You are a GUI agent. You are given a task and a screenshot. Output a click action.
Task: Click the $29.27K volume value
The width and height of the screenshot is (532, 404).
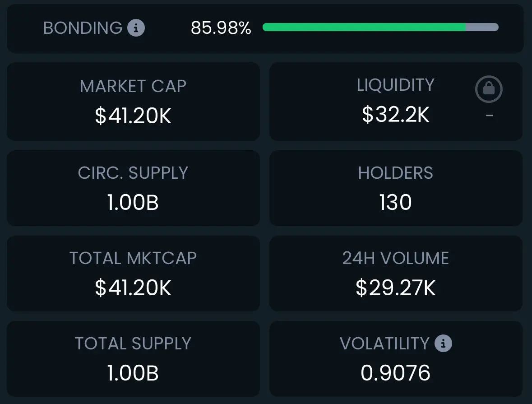[396, 288]
